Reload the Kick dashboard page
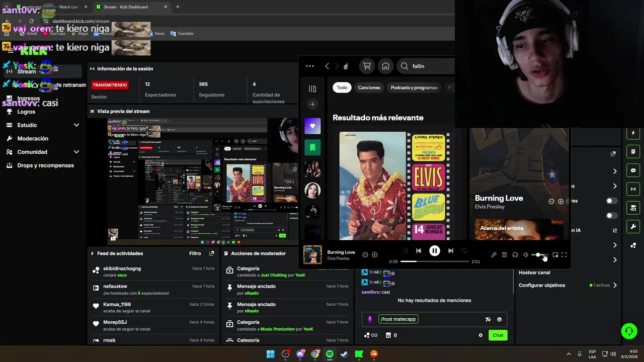 point(31,21)
